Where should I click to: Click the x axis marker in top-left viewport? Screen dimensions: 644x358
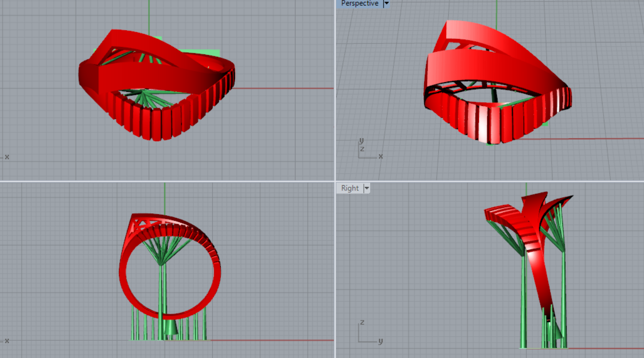6,157
